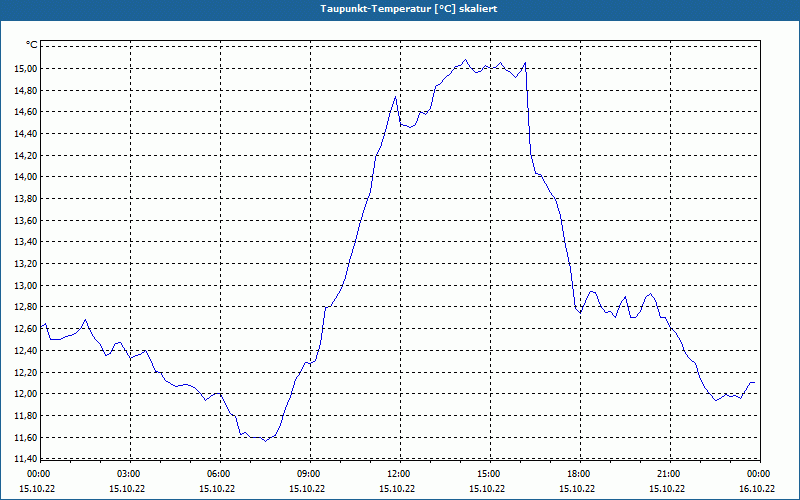Pick the 14,00 y-axis value
Screen dimensions: 800x500
pyautogui.click(x=28, y=177)
